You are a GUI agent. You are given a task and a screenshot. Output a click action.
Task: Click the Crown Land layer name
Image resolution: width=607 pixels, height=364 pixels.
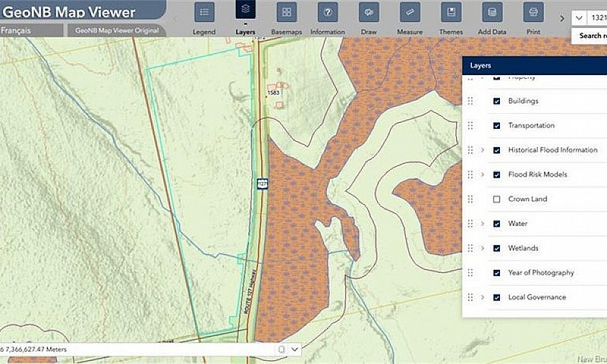coord(527,199)
